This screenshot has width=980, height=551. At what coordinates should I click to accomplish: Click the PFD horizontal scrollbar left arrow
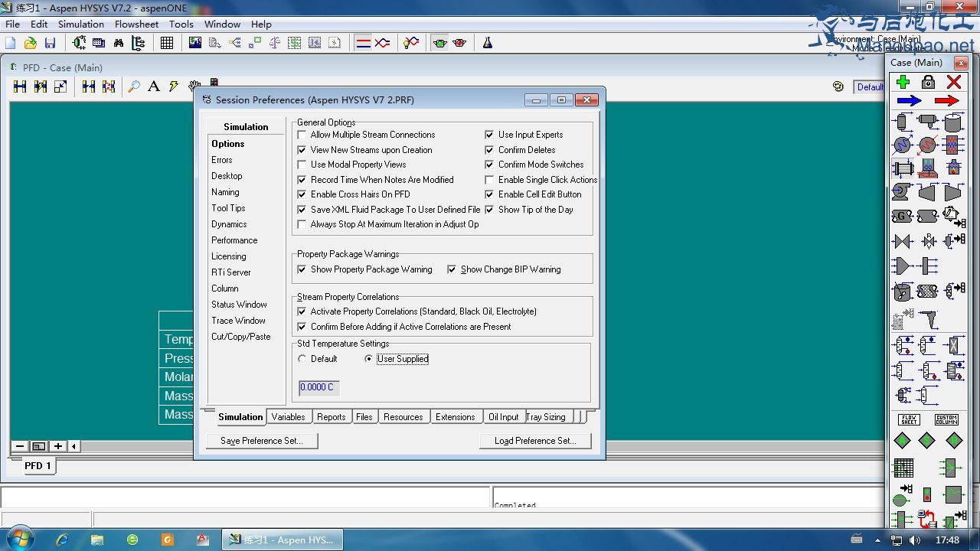[74, 446]
